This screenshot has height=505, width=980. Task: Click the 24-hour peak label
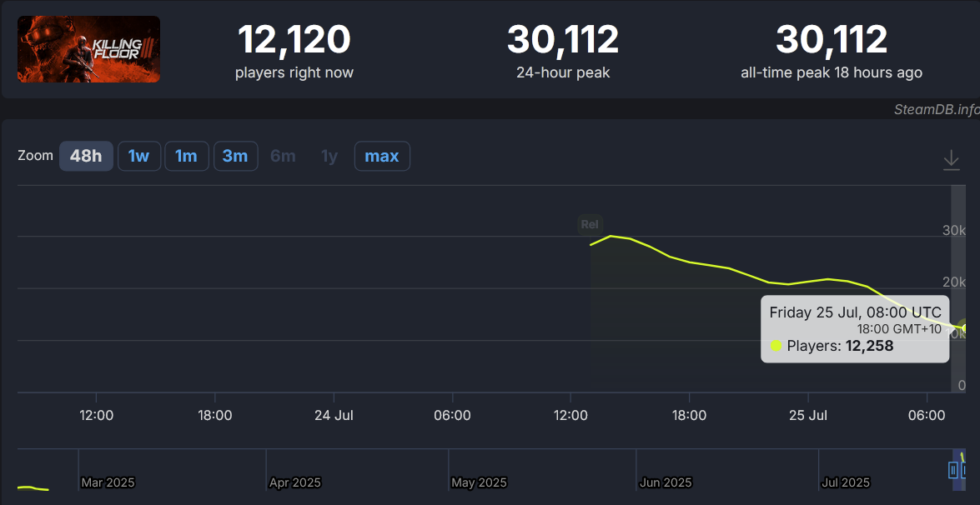[563, 72]
